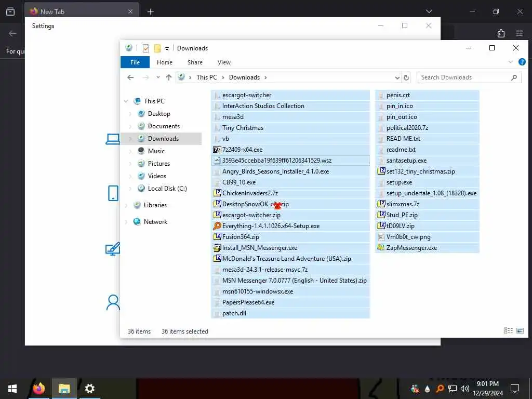Expand the Libraries tree node
This screenshot has height=399, width=532.
(126, 205)
